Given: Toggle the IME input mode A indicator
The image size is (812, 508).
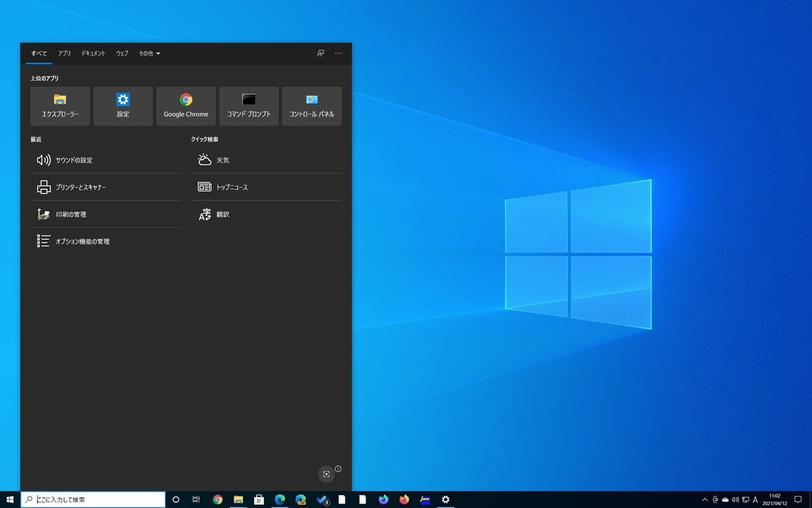Looking at the screenshot, I should (755, 500).
